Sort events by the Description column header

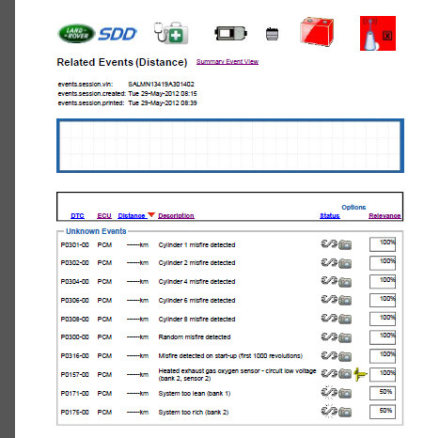click(x=176, y=216)
